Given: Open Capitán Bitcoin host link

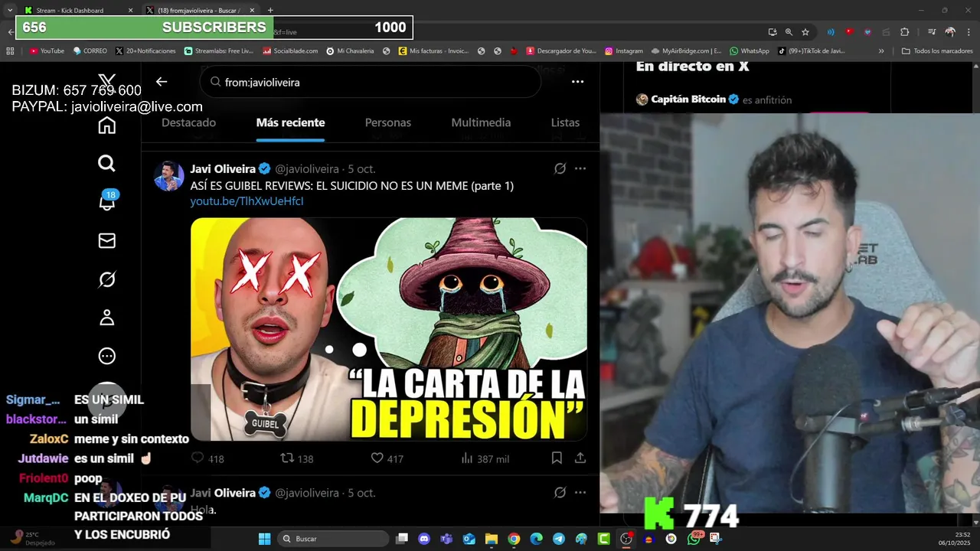Looking at the screenshot, I should click(688, 99).
